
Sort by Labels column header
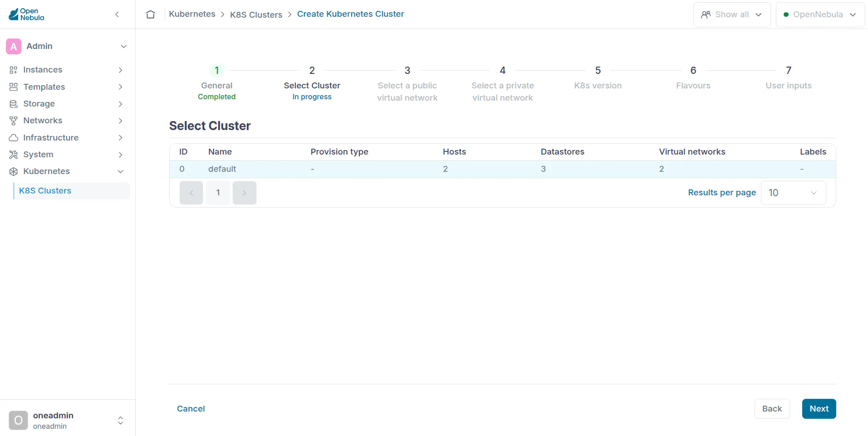(813, 152)
